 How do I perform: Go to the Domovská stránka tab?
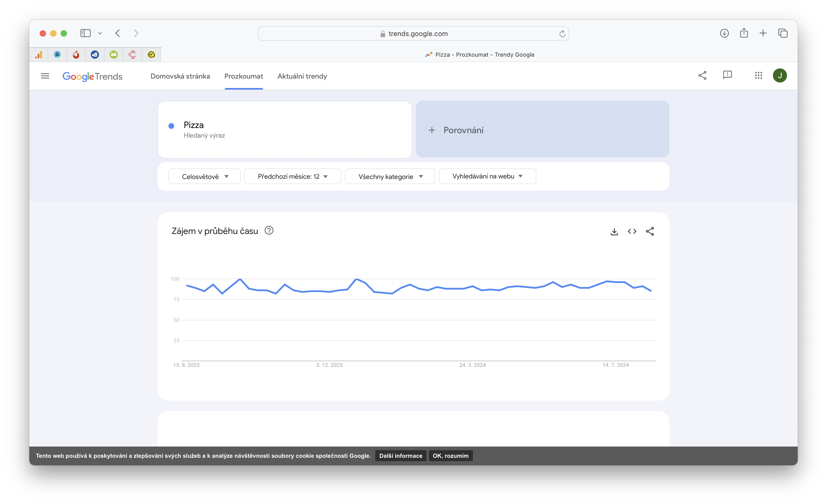(x=180, y=76)
